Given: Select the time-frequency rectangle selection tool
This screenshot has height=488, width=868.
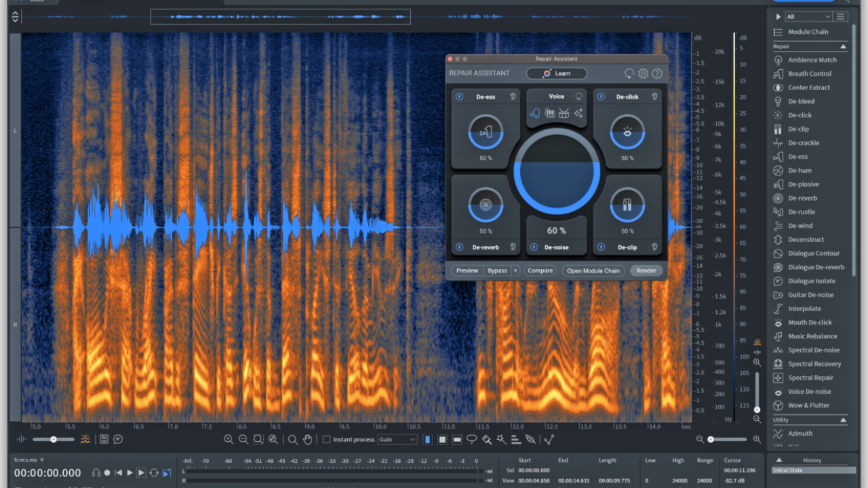Looking at the screenshot, I should click(x=442, y=439).
